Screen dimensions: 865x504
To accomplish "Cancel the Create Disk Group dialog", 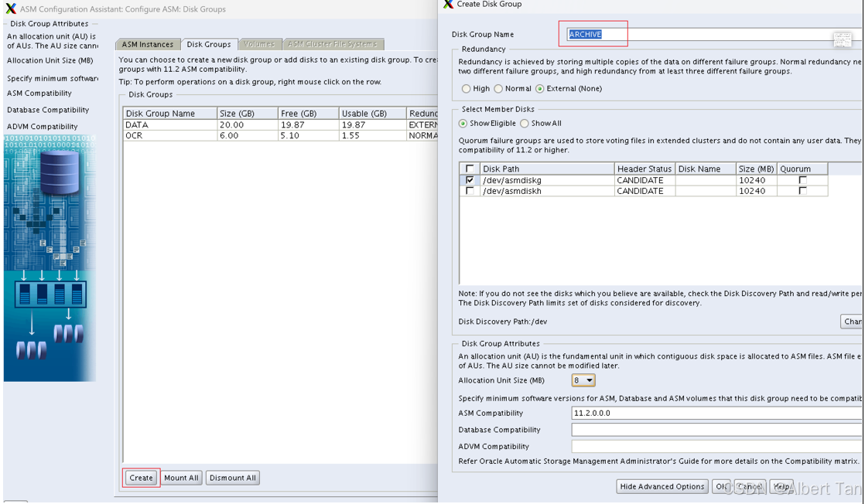I will [750, 486].
